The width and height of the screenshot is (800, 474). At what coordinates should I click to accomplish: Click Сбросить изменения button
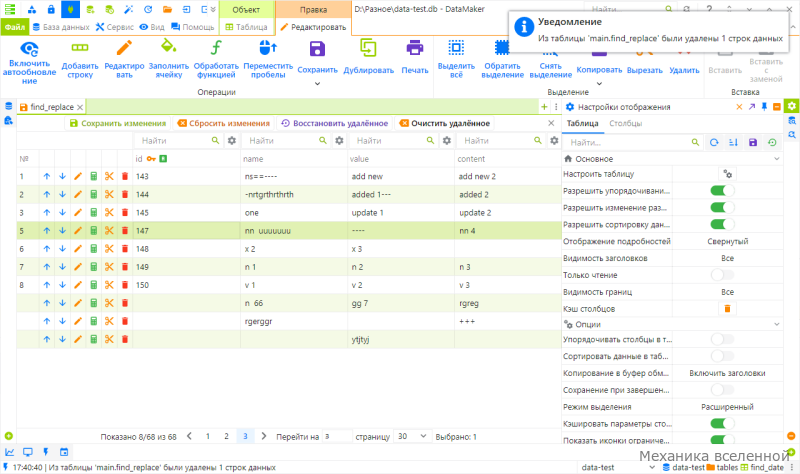[x=224, y=123]
